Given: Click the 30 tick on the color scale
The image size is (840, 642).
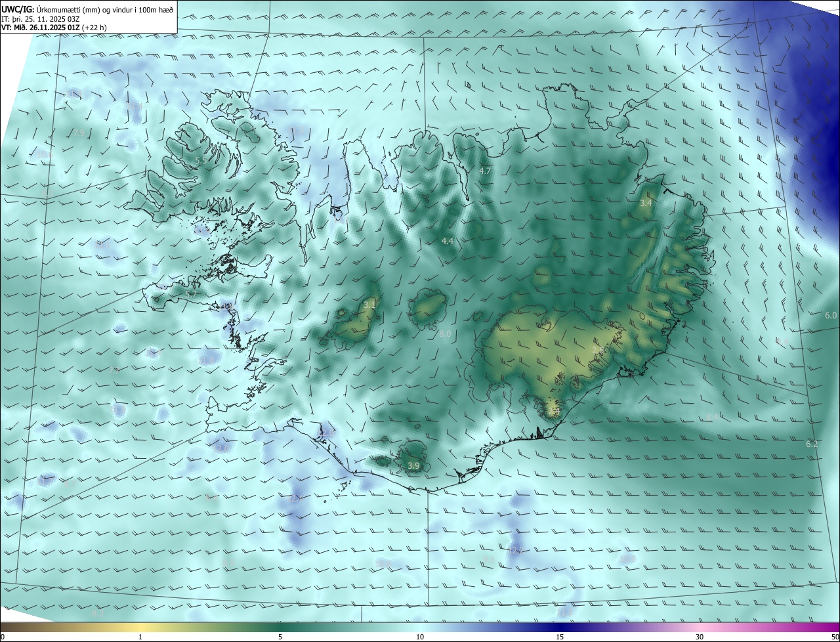Looking at the screenshot, I should click(x=700, y=637).
